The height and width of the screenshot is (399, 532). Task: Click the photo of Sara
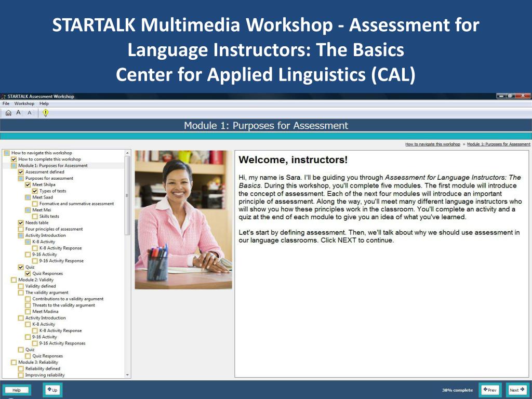point(183,220)
